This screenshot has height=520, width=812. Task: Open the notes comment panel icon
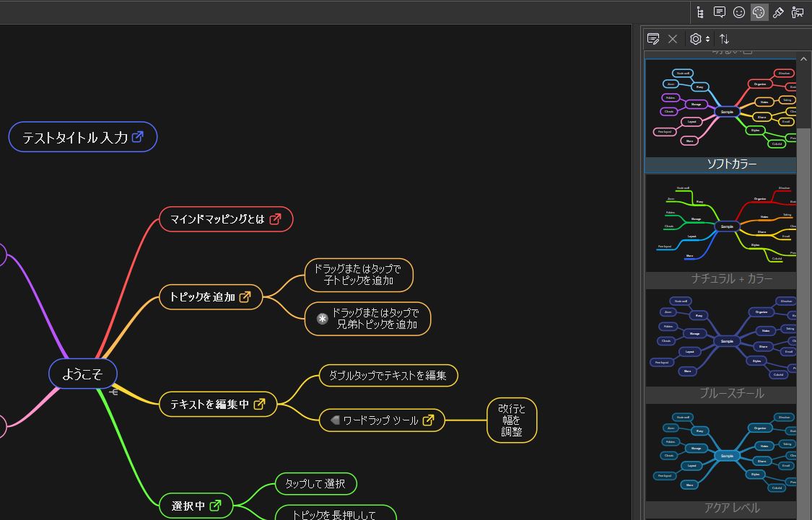coord(720,12)
